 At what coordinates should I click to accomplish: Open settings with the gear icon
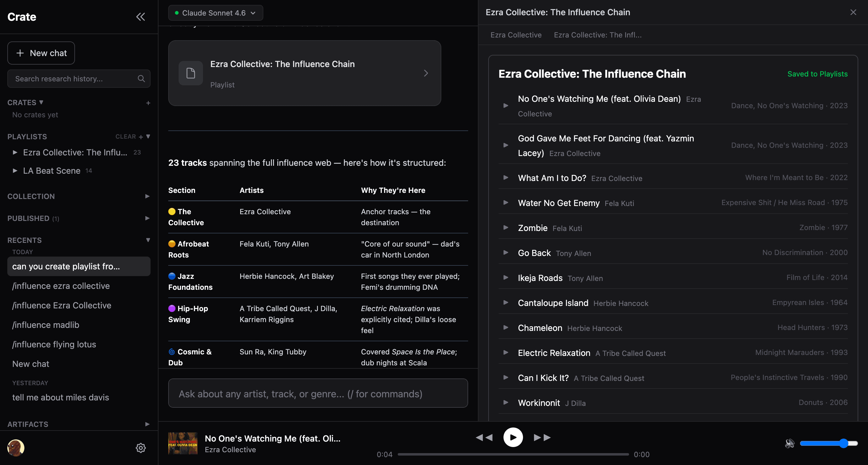tap(141, 448)
